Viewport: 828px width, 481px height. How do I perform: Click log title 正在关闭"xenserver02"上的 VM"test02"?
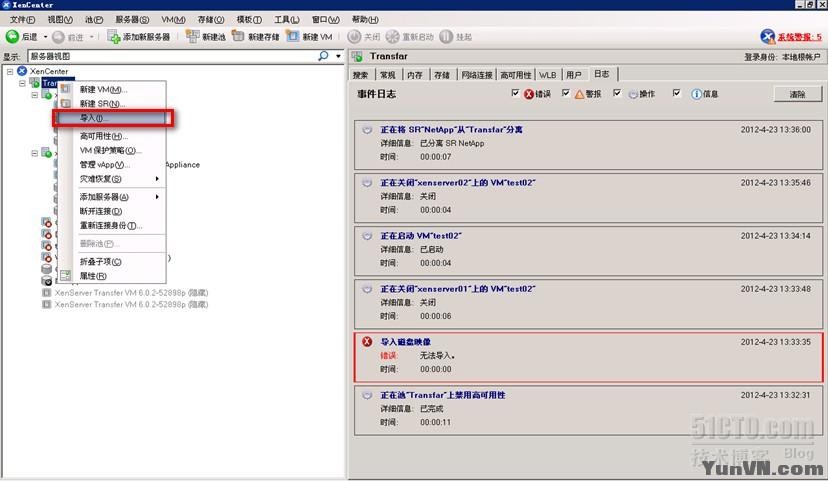[x=458, y=183]
